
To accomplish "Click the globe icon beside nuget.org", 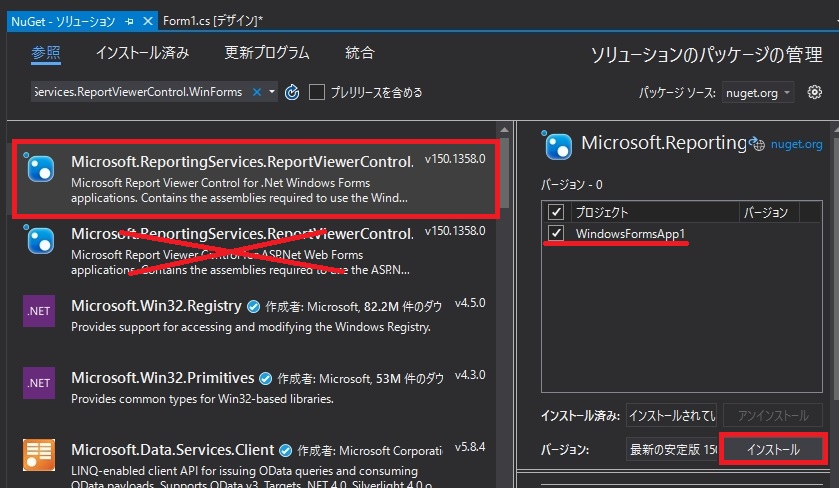I will 757,143.
